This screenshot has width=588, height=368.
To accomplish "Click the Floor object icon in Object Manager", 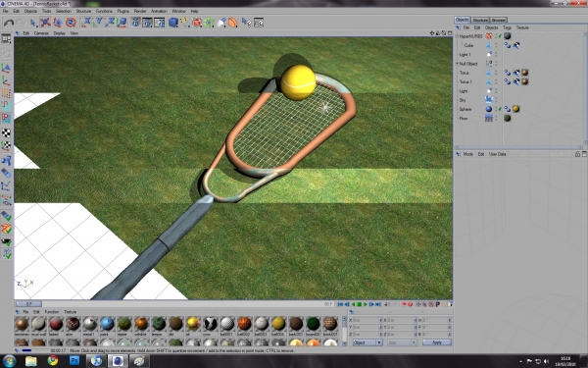I will point(489,118).
